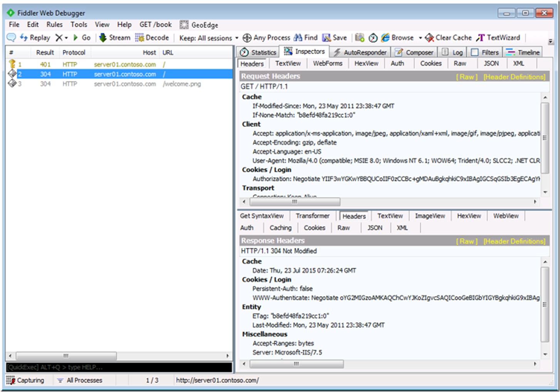
Task: Open the Filters tab
Action: (x=485, y=52)
